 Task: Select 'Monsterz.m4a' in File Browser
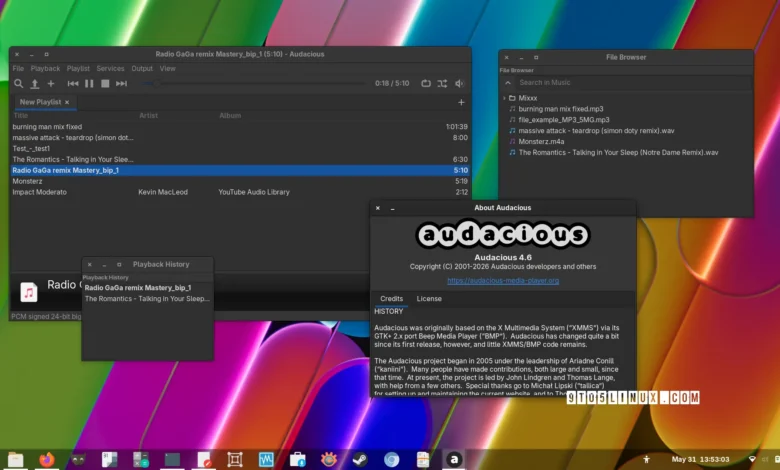(541, 142)
